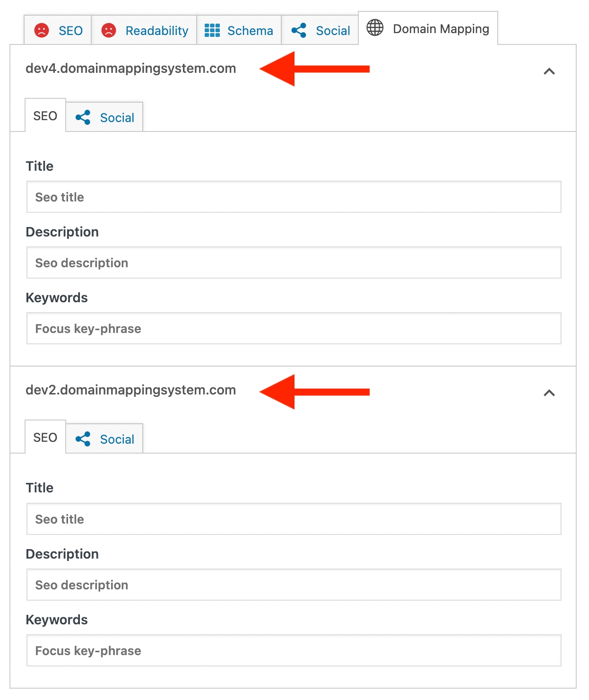Click the Domain Mapping globe icon
The image size is (589, 700).
coord(375,28)
